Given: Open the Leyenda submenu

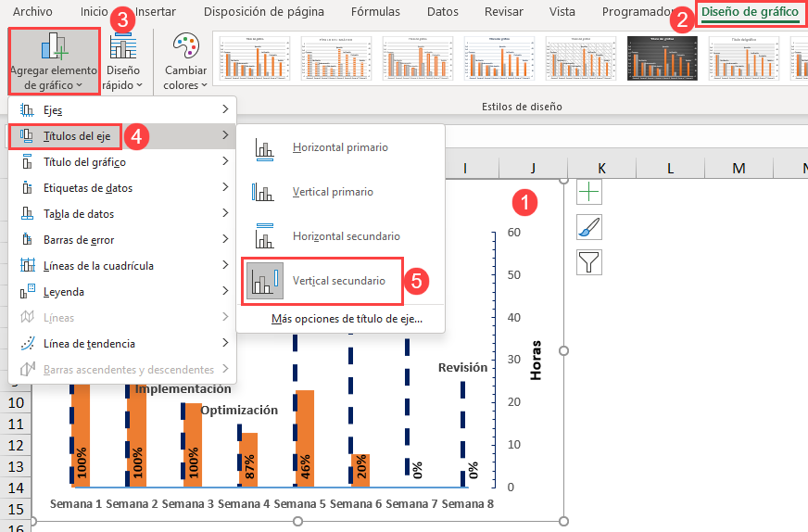Looking at the screenshot, I should 122,291.
